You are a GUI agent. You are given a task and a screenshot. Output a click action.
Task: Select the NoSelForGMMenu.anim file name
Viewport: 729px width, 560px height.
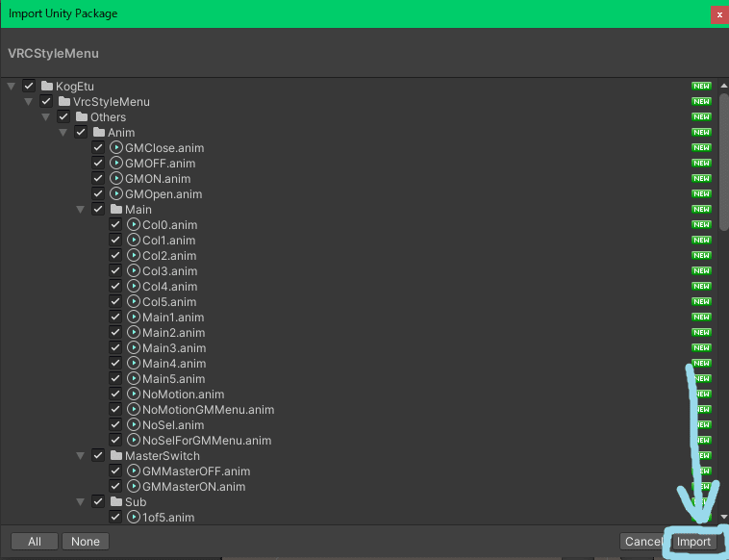(207, 441)
